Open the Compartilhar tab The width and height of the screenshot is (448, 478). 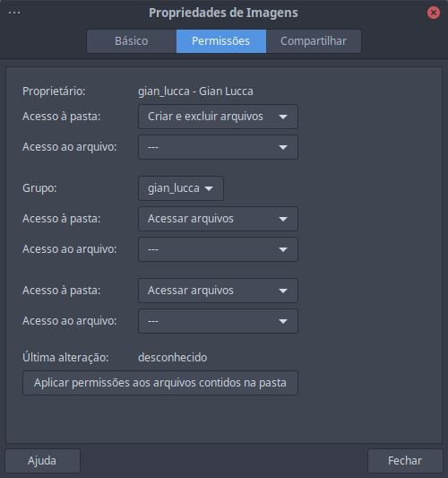(x=314, y=41)
